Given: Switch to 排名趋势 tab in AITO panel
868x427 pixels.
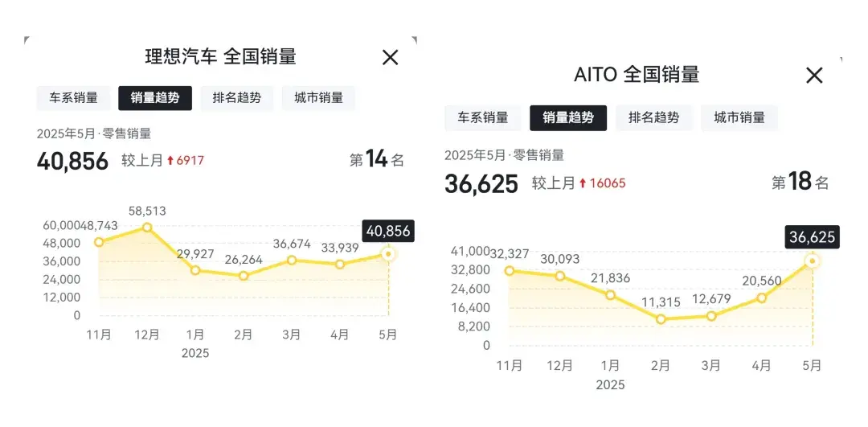Looking at the screenshot, I should (x=653, y=117).
